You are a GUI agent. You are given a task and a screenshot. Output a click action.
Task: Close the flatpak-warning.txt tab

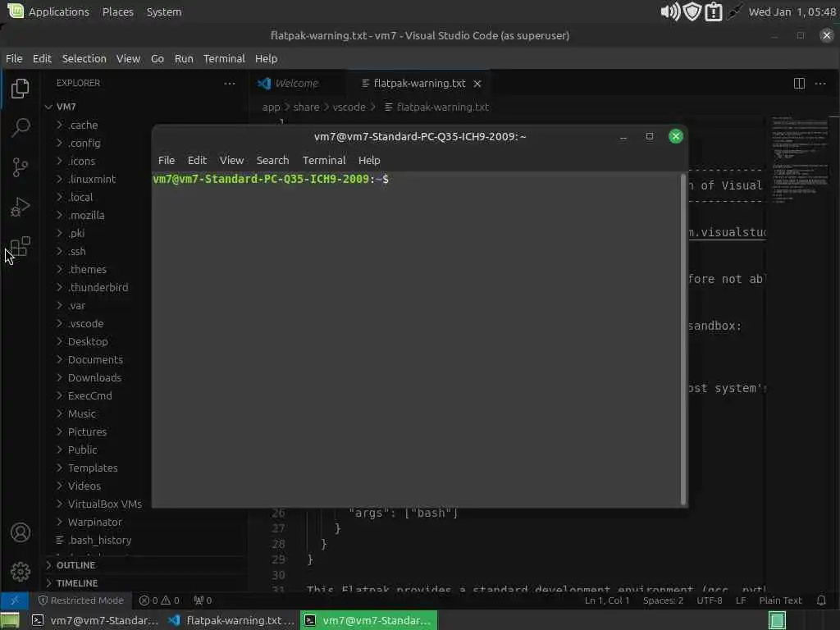pyautogui.click(x=477, y=84)
